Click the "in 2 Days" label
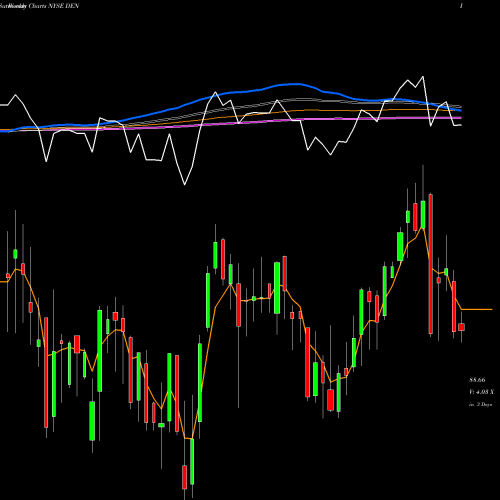The image size is (500, 500). [x=480, y=404]
